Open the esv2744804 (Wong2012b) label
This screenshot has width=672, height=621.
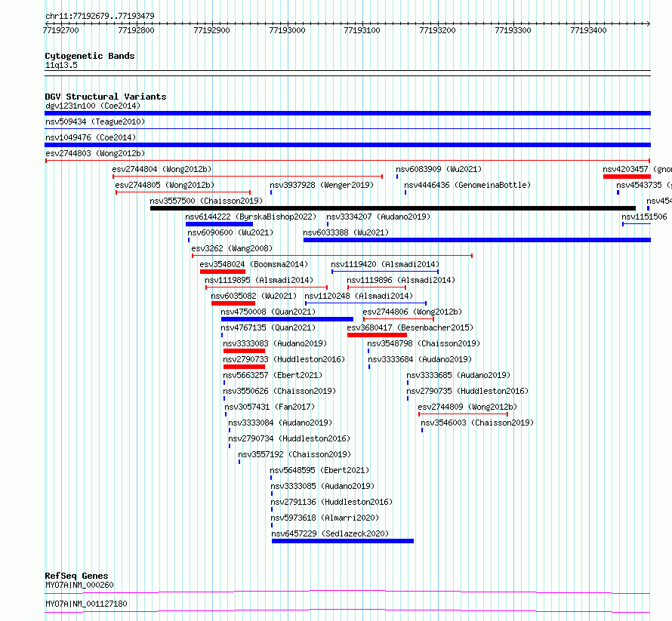pos(162,169)
